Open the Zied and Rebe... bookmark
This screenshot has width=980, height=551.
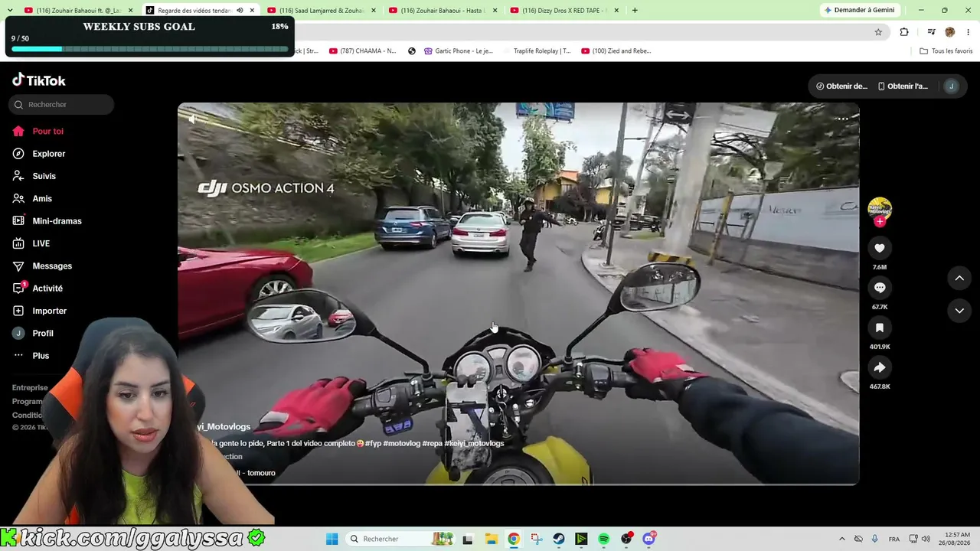616,51
